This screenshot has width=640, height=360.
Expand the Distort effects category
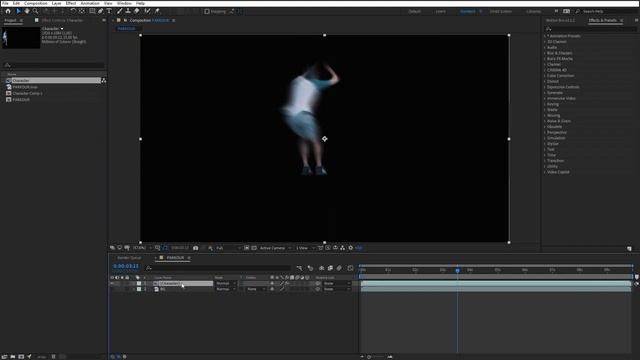tap(545, 81)
